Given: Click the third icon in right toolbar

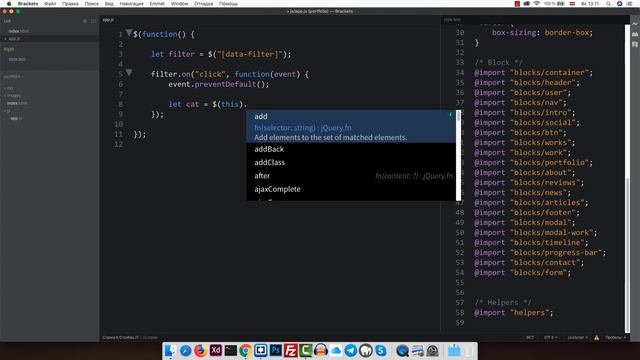Looking at the screenshot, I should click(635, 44).
